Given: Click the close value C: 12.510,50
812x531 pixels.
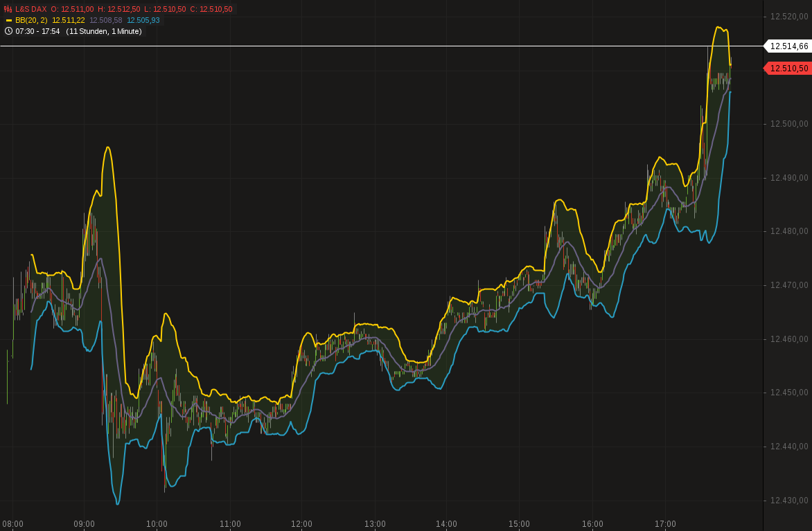Looking at the screenshot, I should [x=211, y=9].
